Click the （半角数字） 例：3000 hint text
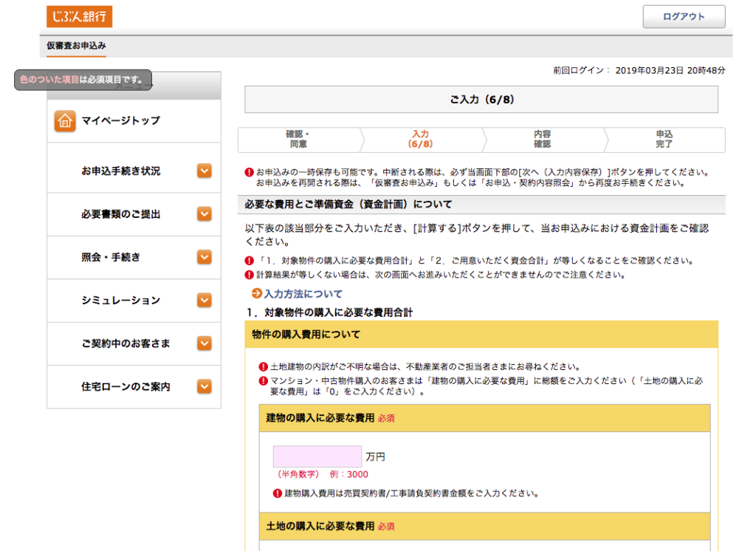 (x=323, y=474)
